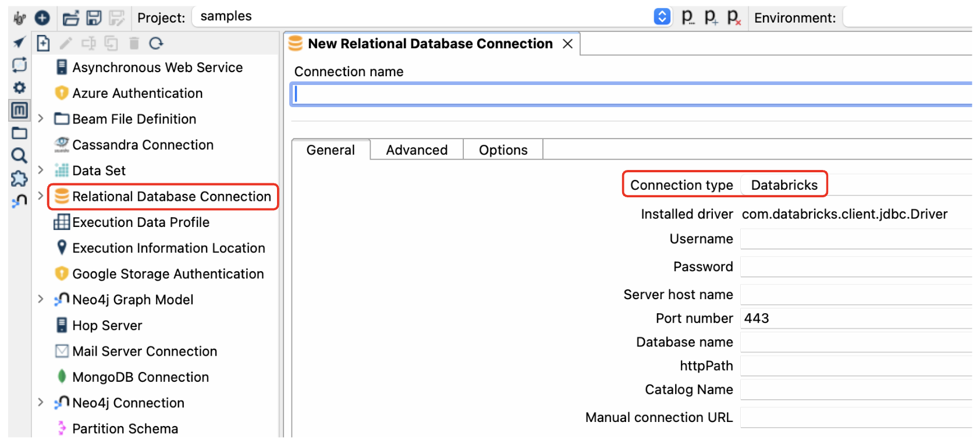Screen dimensions: 980x447
Task: Click the new file plus icon
Action: [x=42, y=18]
